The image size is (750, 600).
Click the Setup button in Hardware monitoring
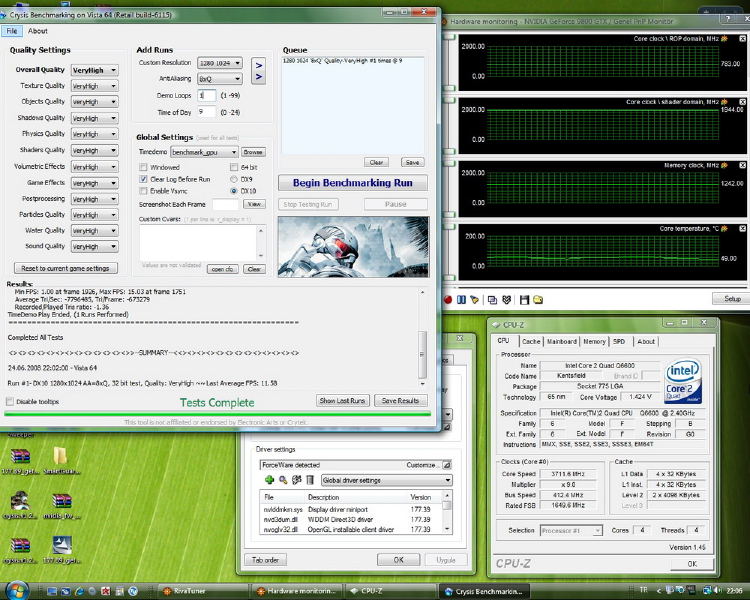click(x=732, y=299)
